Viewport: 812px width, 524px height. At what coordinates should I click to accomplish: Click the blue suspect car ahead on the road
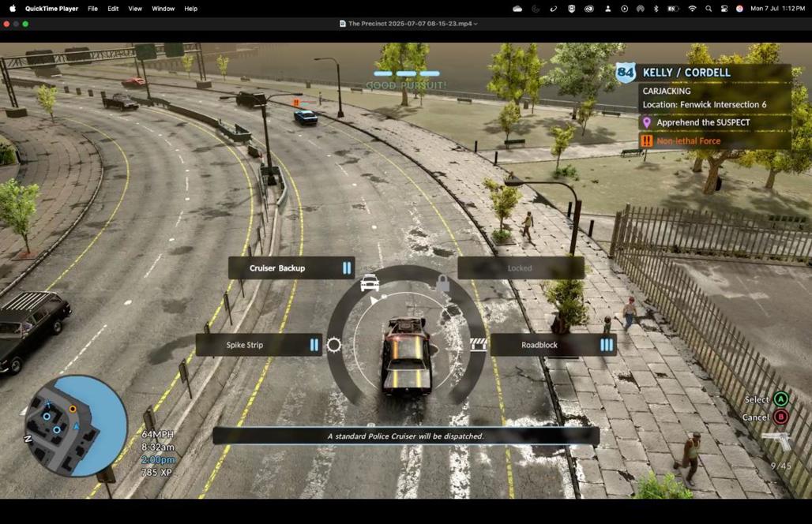coord(306,116)
